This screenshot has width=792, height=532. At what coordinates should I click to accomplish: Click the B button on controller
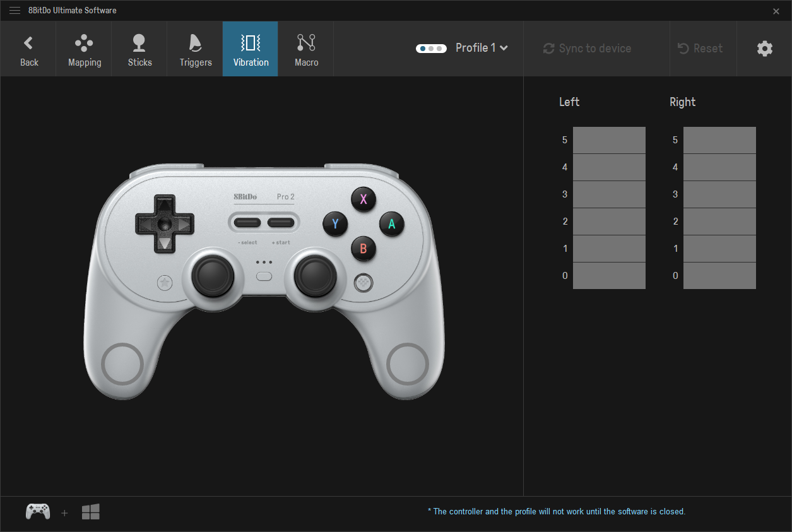363,248
